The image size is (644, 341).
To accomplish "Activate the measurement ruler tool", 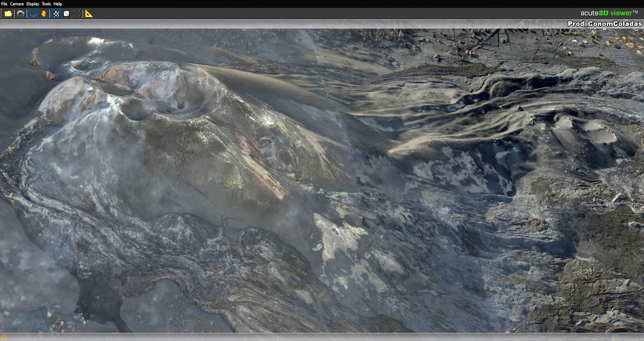I will (89, 13).
